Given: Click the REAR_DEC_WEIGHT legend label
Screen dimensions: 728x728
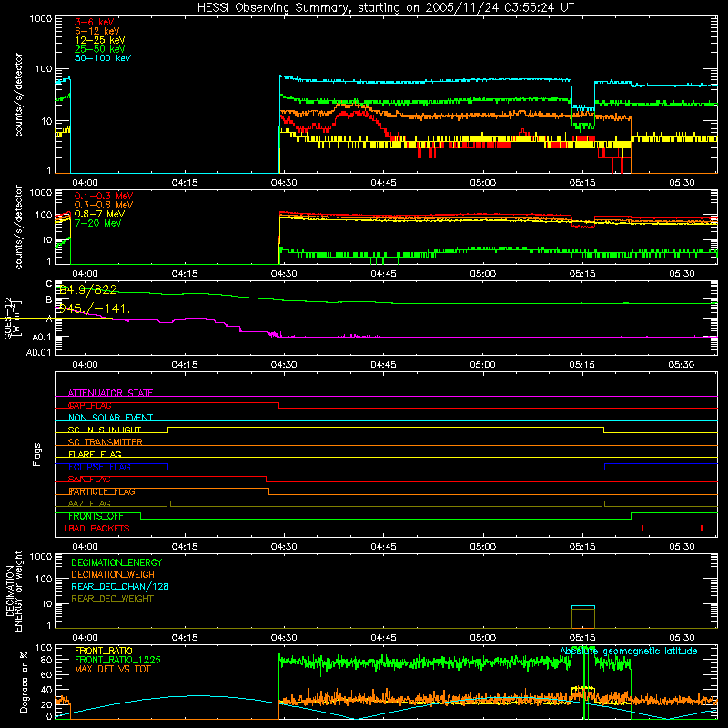Looking at the screenshot, I should coord(112,599).
